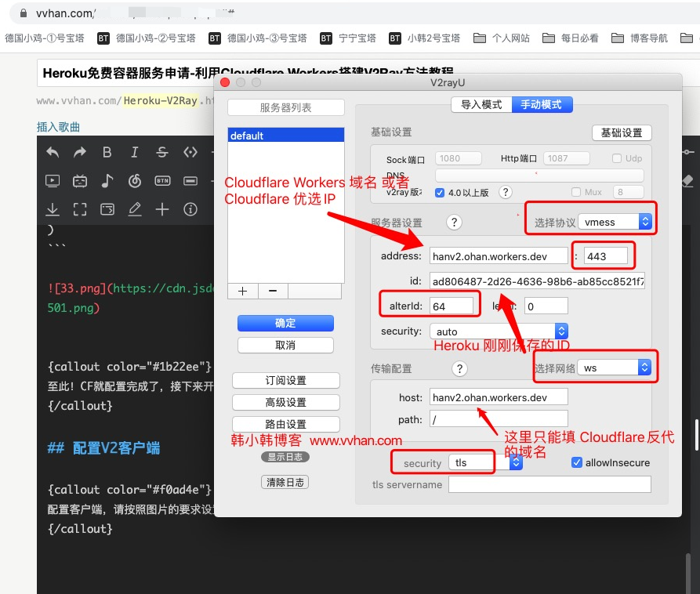700x594 pixels.
Task: Open 德国小鸡-②号宝塔 bookmark
Action: coord(147,38)
